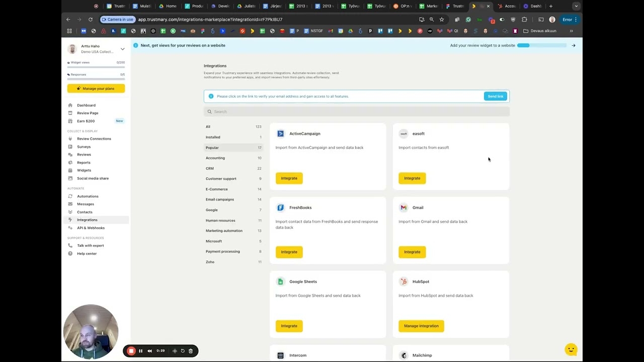Open the Dashboard from the sidebar

[x=86, y=105]
